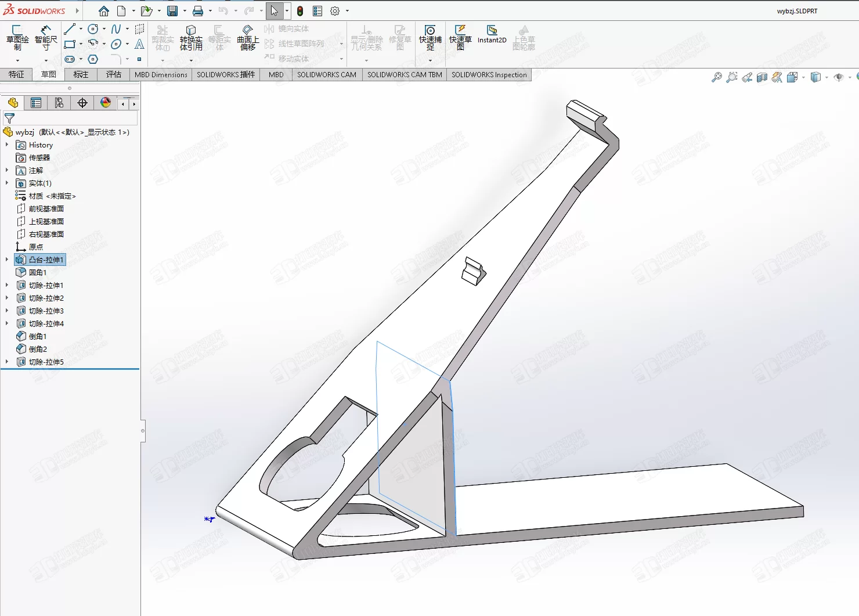859x616 pixels.
Task: Select 右视基准面 plane
Action: pyautogui.click(x=40, y=234)
